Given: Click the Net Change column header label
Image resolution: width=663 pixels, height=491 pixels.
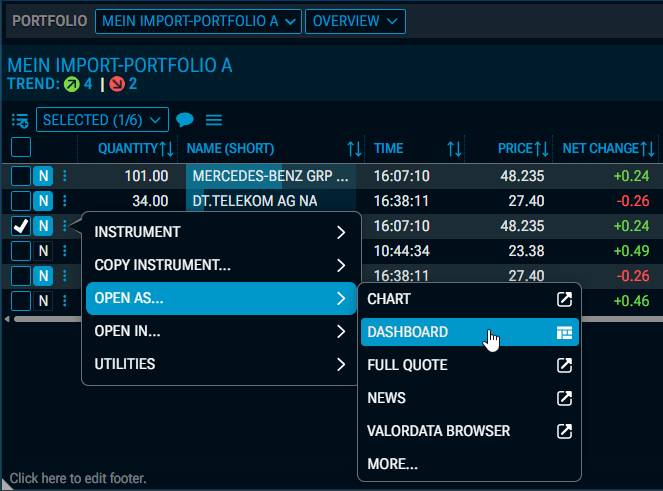Looking at the screenshot, I should click(x=600, y=148).
